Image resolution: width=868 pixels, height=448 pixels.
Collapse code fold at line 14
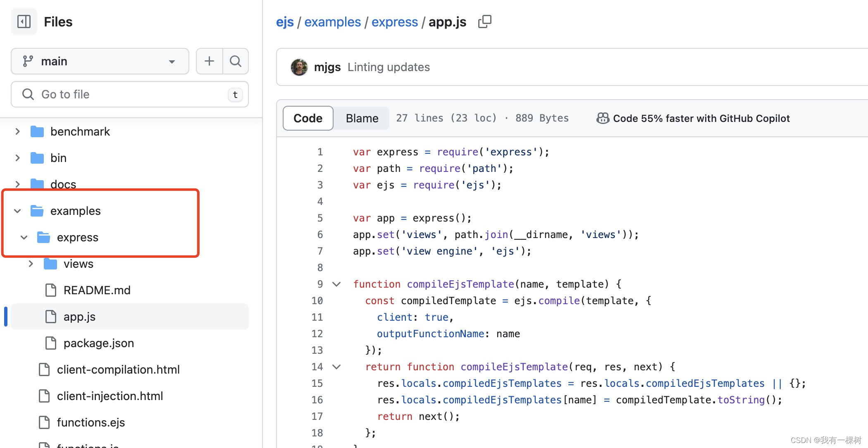tap(336, 367)
